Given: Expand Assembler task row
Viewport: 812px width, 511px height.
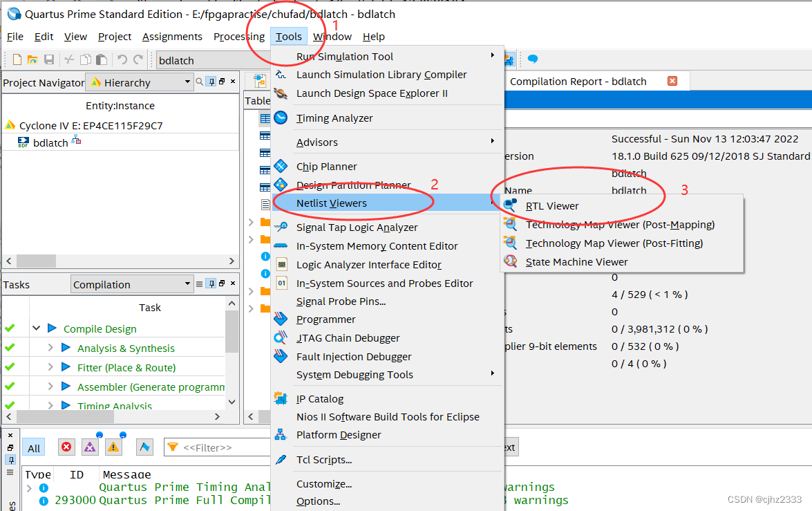Looking at the screenshot, I should click(x=50, y=386).
